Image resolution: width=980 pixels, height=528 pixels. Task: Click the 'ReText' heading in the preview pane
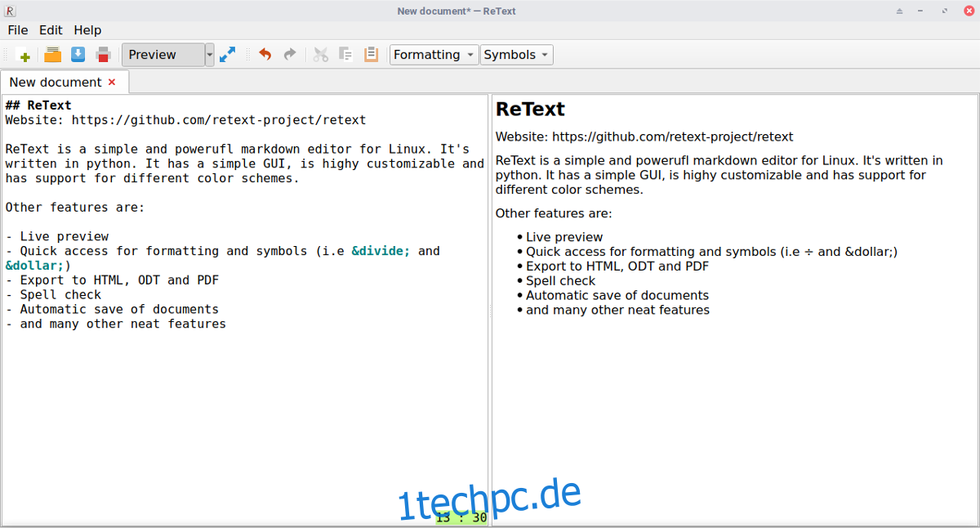pyautogui.click(x=530, y=110)
